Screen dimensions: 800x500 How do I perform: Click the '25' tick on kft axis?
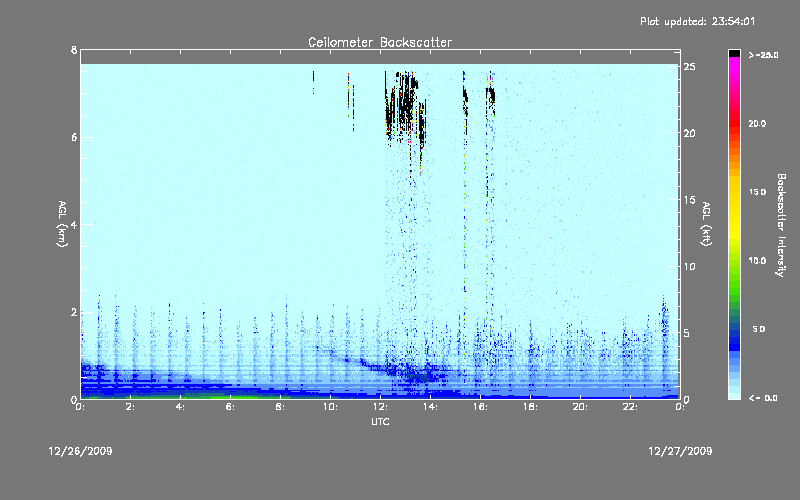pyautogui.click(x=689, y=67)
